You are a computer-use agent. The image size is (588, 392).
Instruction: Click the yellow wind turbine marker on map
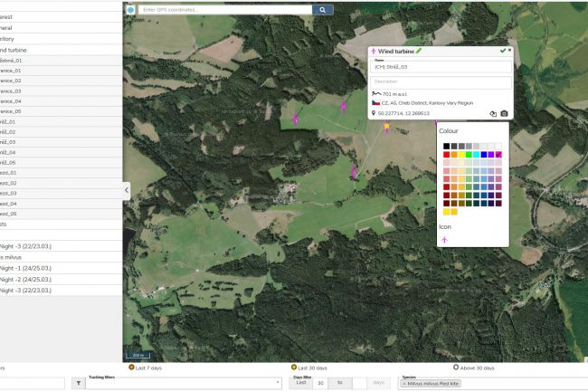click(387, 128)
